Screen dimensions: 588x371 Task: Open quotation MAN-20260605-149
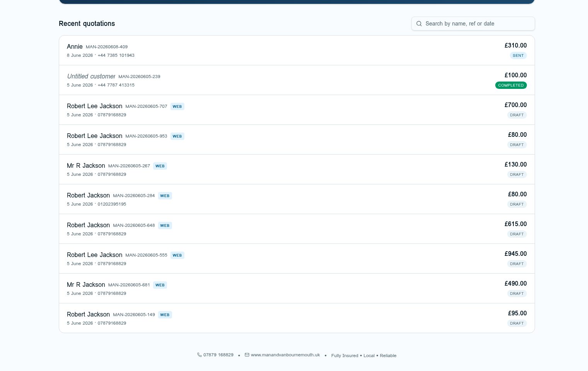pyautogui.click(x=297, y=318)
